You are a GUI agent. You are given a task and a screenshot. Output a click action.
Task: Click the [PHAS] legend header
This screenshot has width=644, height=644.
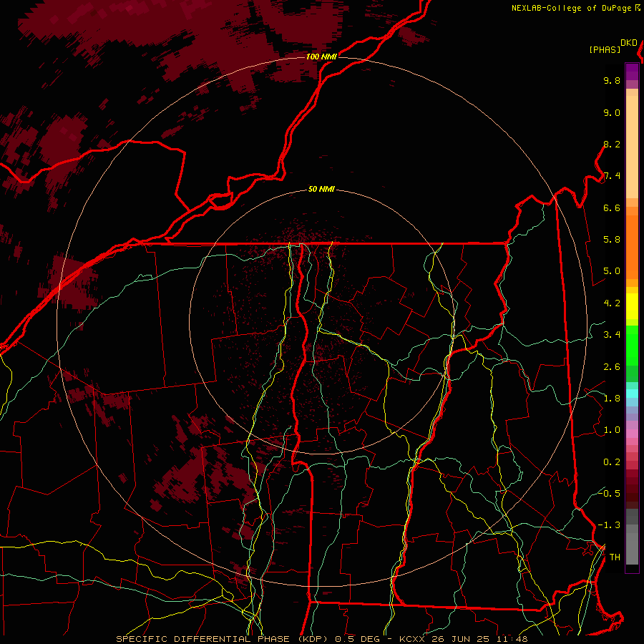coord(605,49)
